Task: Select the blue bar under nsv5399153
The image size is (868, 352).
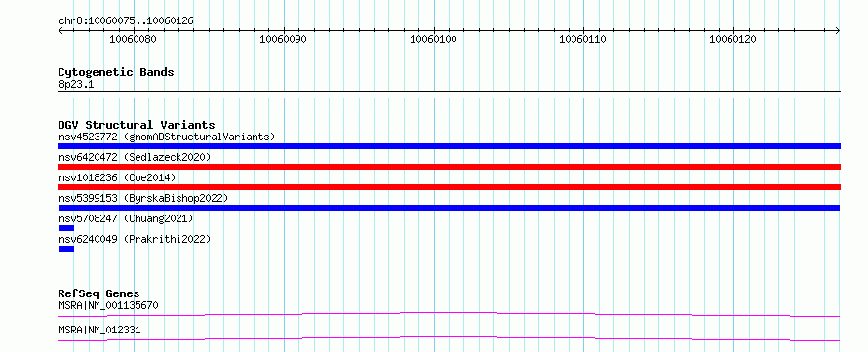Action: click(x=449, y=208)
